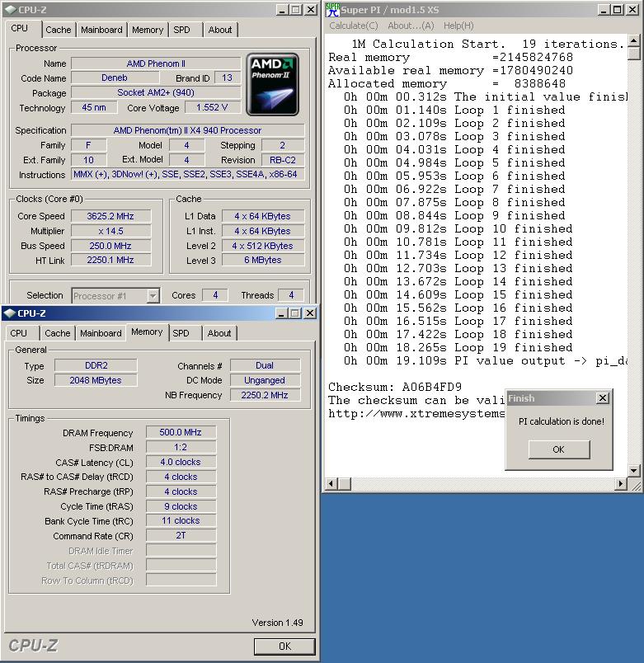This screenshot has width=644, height=663.
Task: Click the Command Rate value 2T
Action: 181,535
